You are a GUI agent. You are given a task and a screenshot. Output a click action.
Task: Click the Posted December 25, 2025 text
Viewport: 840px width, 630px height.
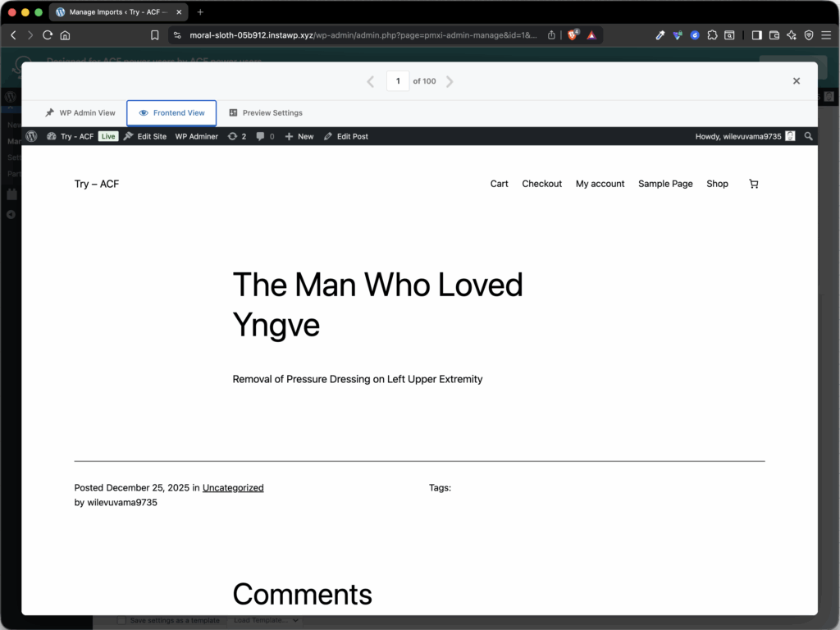(x=132, y=488)
